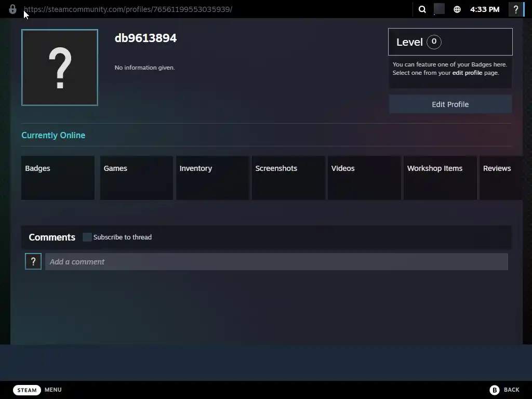This screenshot has height=399, width=532.
Task: Open the Workshop Items section
Action: coord(441,178)
